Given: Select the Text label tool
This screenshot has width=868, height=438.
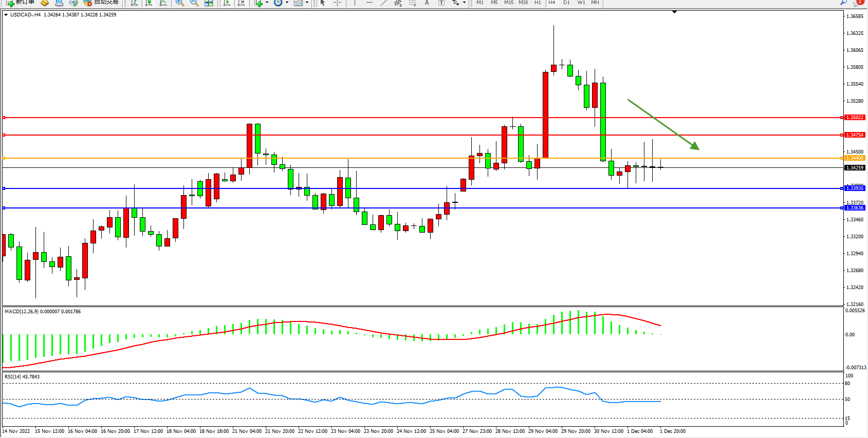Looking at the screenshot, I should pyautogui.click(x=441, y=3).
